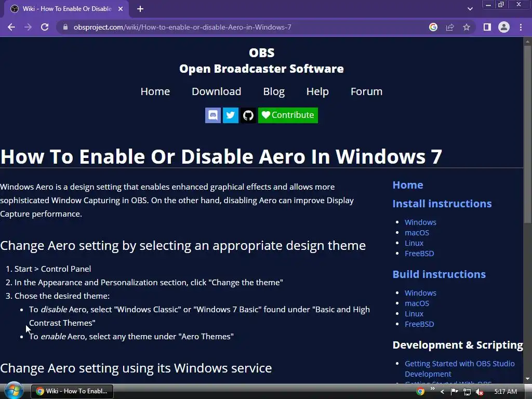Open the sidebar Home link
This screenshot has width=532, height=399.
tap(408, 185)
